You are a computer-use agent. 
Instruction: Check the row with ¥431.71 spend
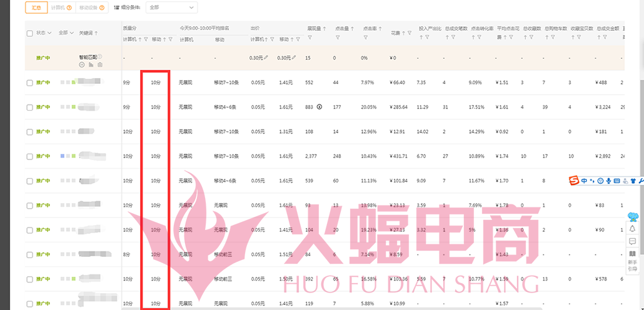click(x=29, y=156)
